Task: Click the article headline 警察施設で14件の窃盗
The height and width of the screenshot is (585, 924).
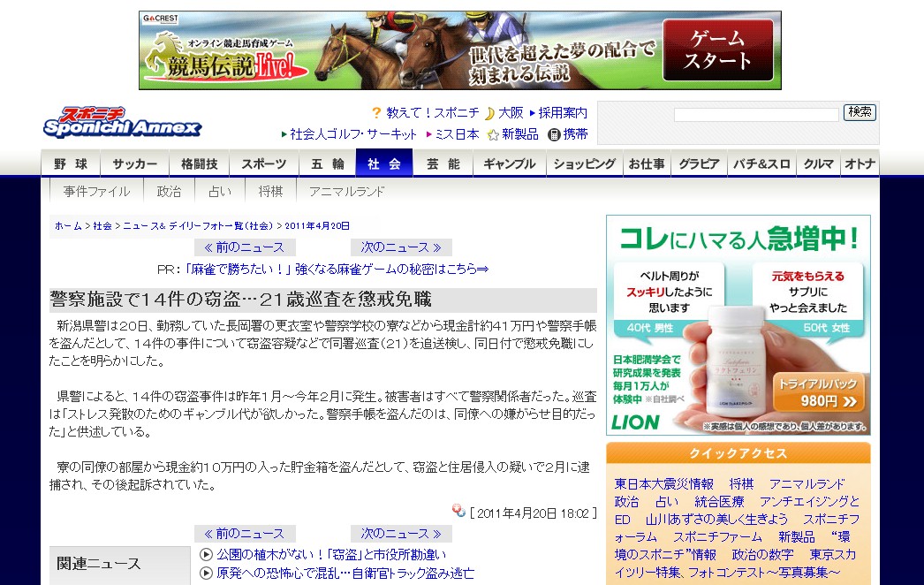Action: tap(240, 300)
